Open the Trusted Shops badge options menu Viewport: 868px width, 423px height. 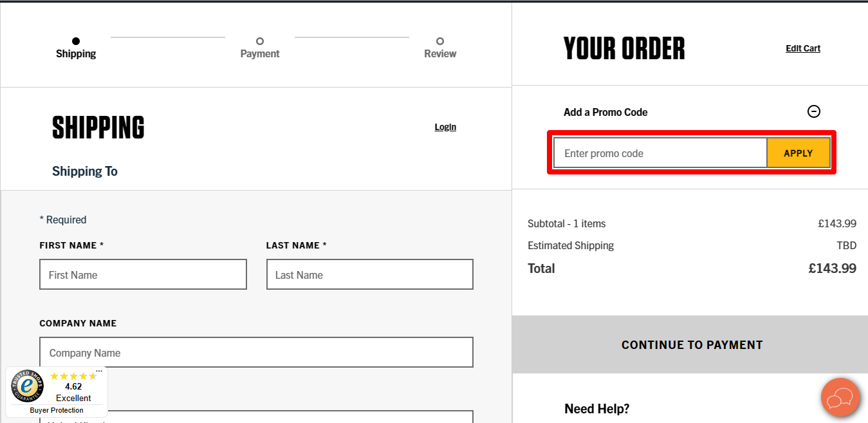pyautogui.click(x=99, y=371)
